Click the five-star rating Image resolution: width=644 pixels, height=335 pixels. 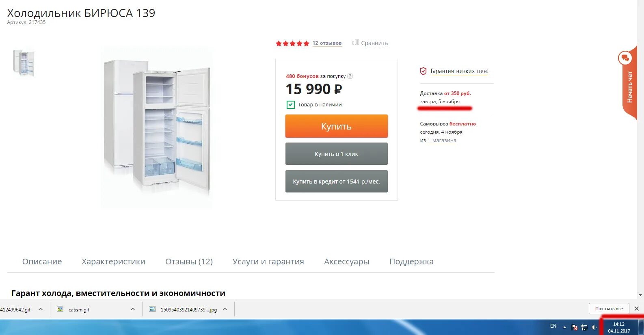pos(292,43)
